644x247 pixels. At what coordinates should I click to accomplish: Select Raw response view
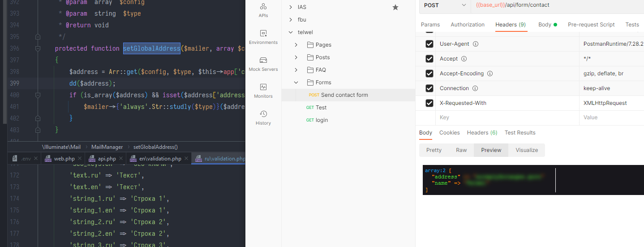point(461,150)
